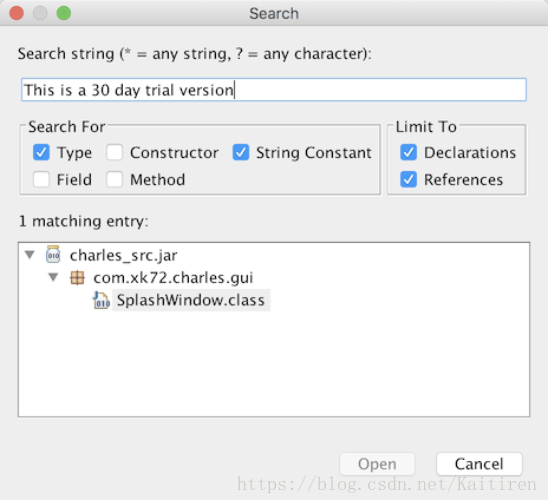Click the com.xk72.charles.gui package icon

77,278
